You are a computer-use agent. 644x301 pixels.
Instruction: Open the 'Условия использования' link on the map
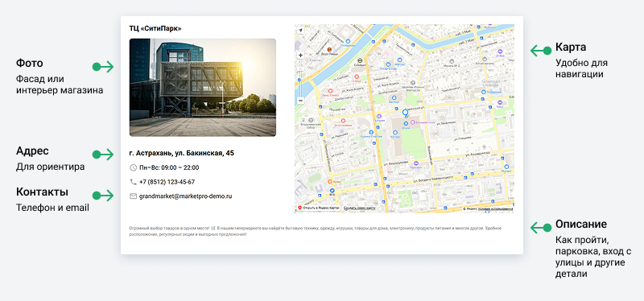tap(495, 209)
